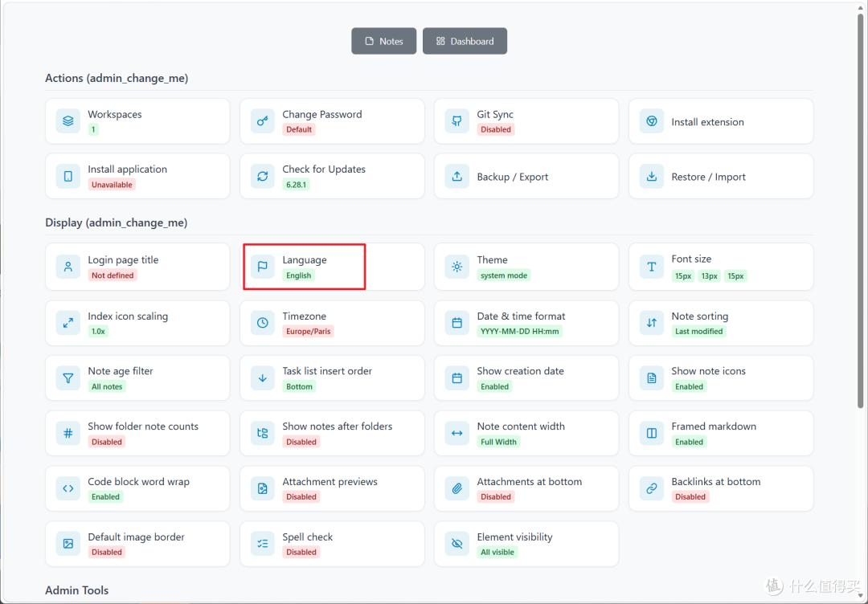Go to the Notes page
Screen dimensions: 868x604
[383, 41]
